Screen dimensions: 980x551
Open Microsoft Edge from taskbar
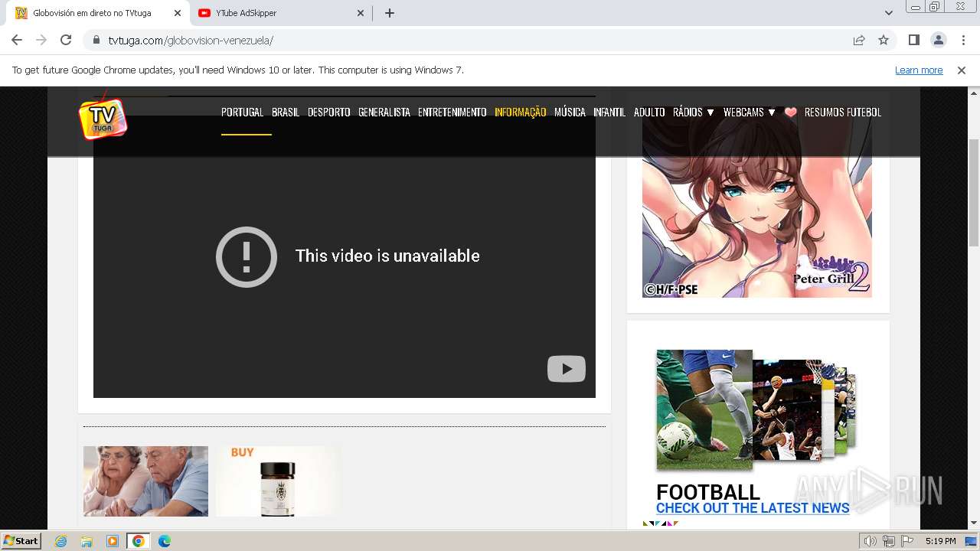[x=164, y=541]
